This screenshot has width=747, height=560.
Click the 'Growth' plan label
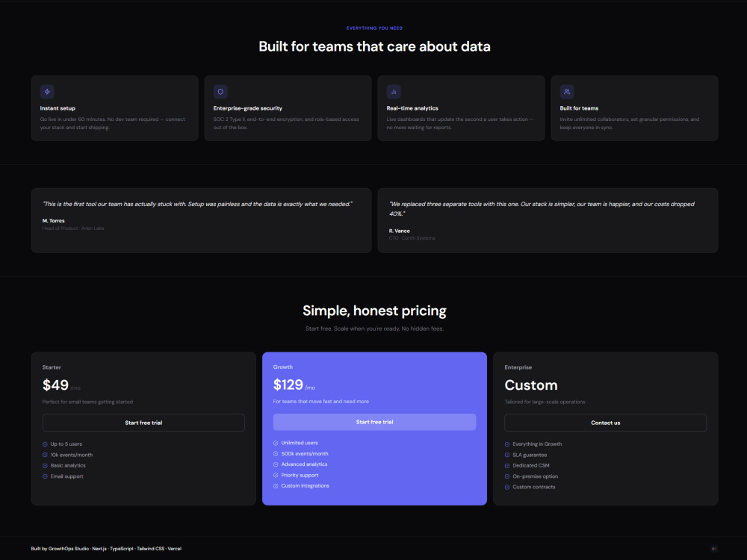tap(283, 367)
